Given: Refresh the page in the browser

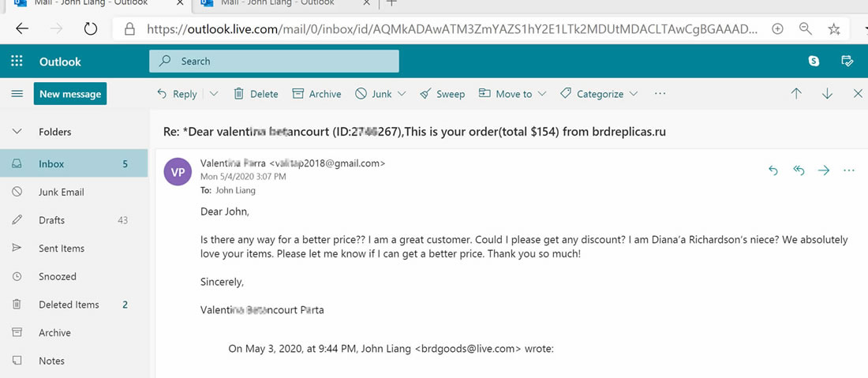Looking at the screenshot, I should tap(90, 29).
